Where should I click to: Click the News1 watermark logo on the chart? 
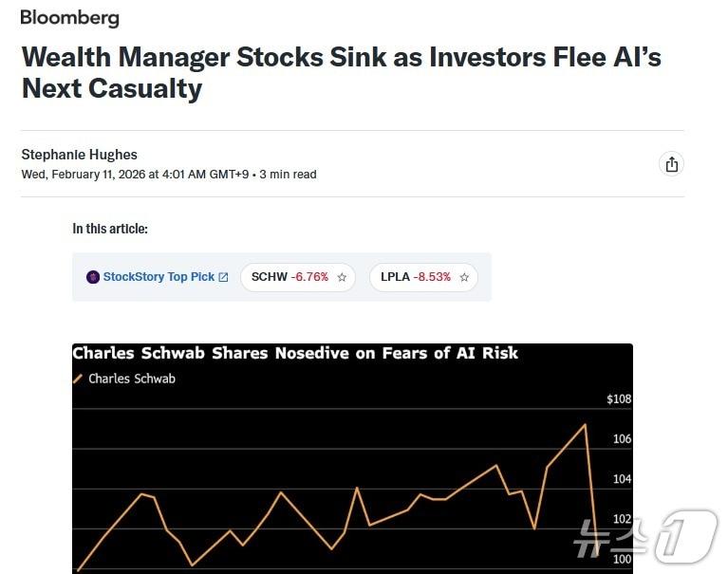pyautogui.click(x=644, y=537)
